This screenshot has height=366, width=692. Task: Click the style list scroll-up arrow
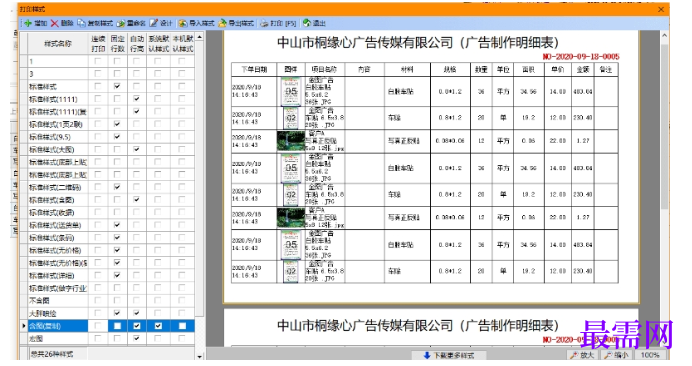tap(199, 38)
